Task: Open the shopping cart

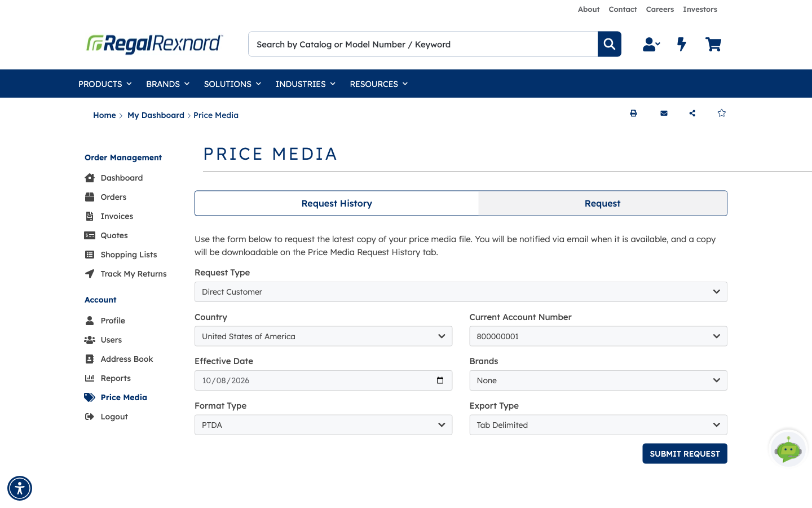Action: coord(713,44)
